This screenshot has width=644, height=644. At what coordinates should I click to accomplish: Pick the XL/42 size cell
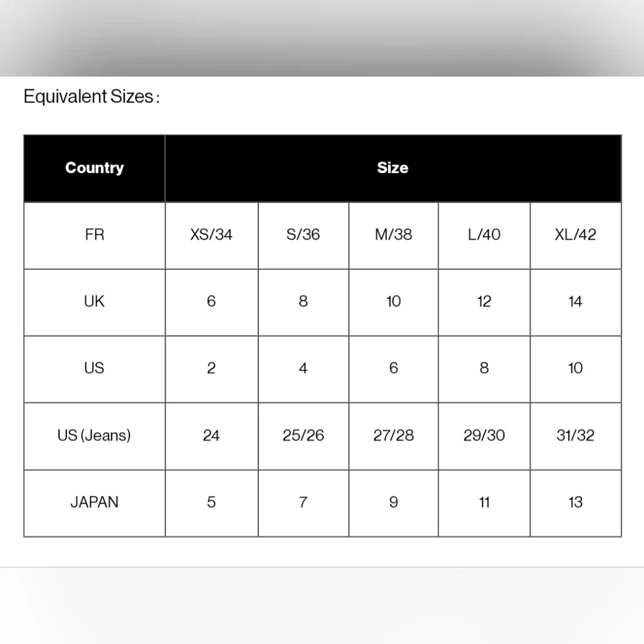point(576,235)
